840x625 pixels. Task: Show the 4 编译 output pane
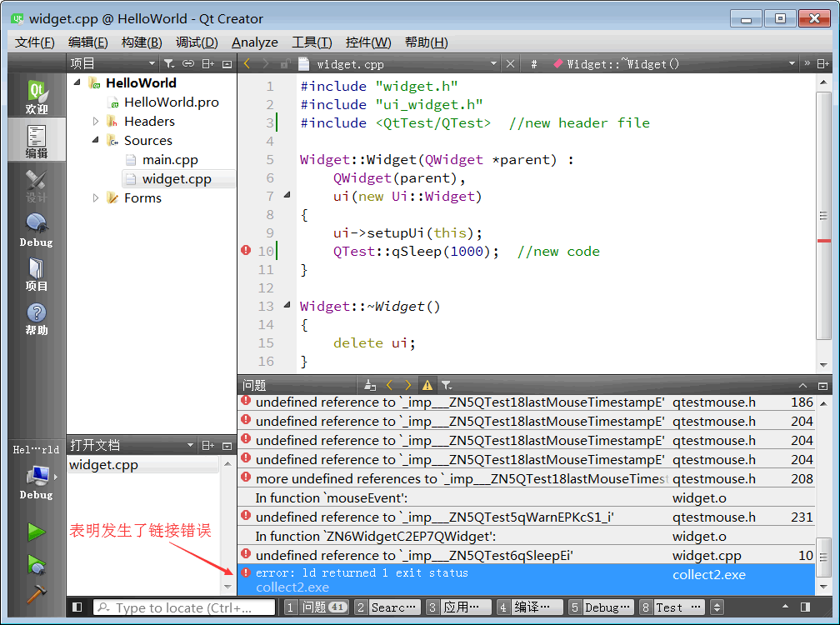(530, 607)
